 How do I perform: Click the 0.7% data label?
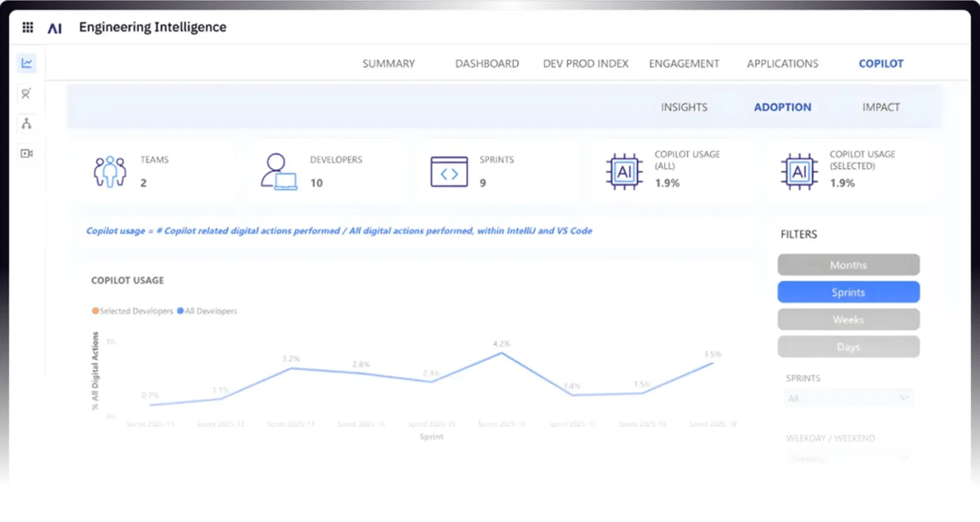click(150, 395)
